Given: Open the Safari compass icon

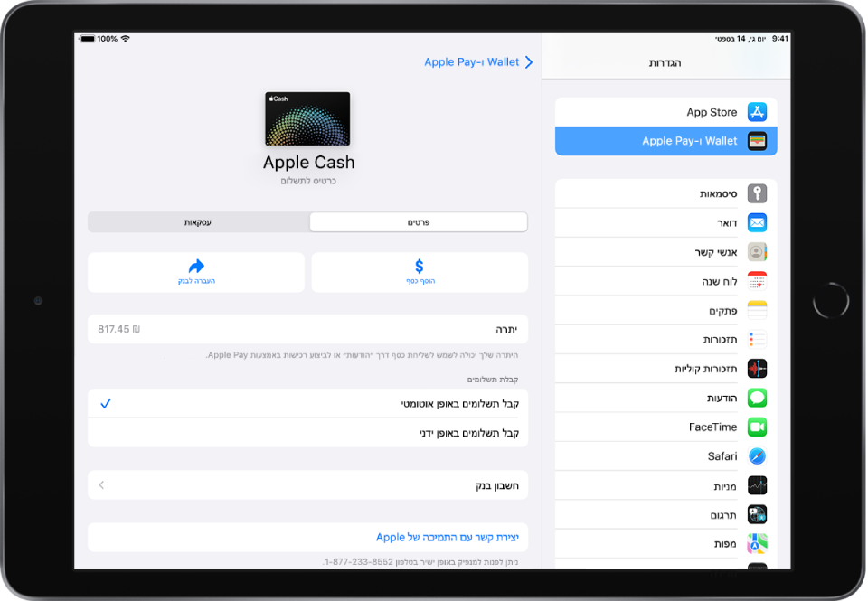Looking at the screenshot, I should point(757,456).
